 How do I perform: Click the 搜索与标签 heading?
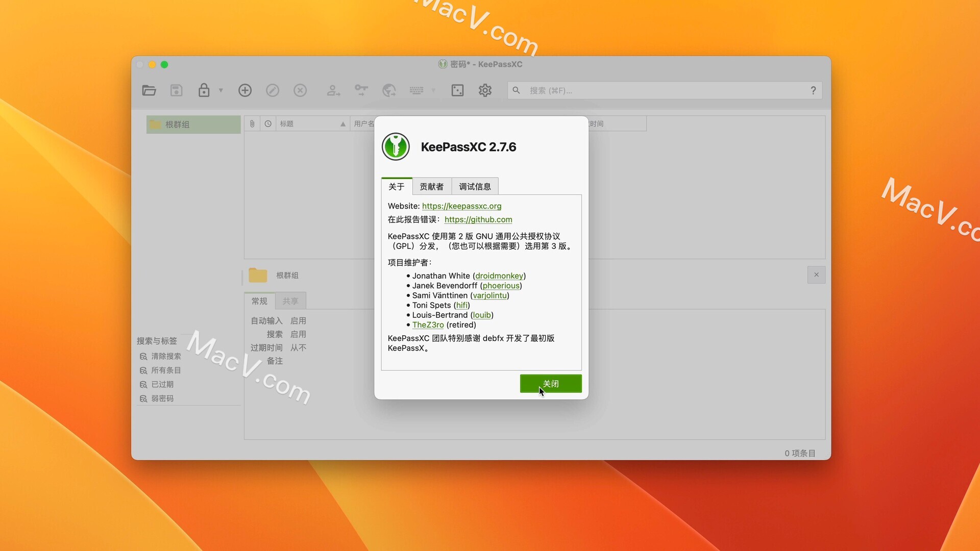pyautogui.click(x=157, y=341)
